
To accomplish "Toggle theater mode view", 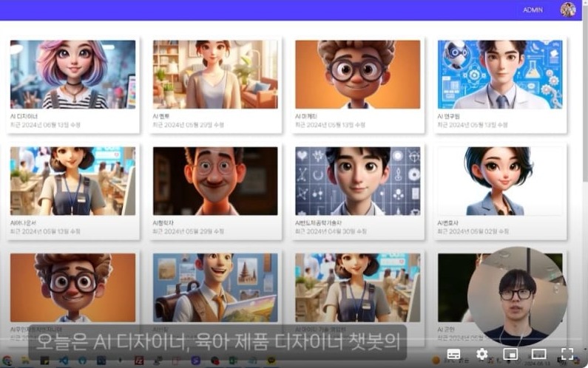I will (x=538, y=355).
